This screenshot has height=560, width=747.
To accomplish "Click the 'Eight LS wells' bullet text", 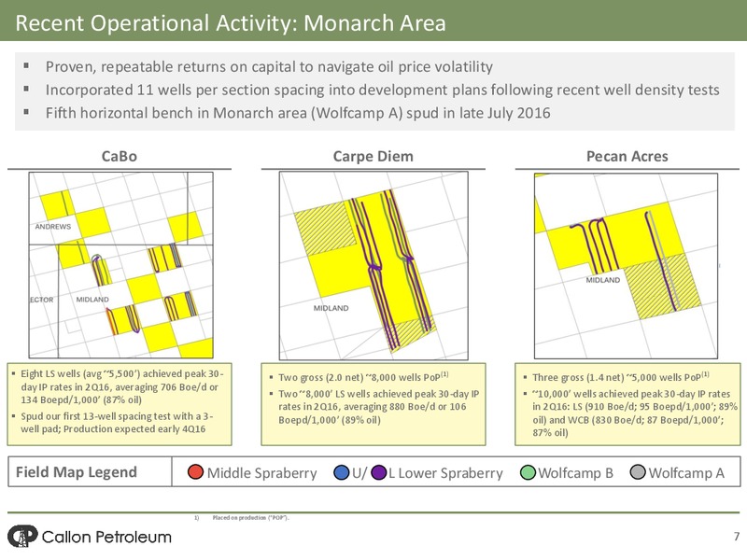I will coord(122,386).
